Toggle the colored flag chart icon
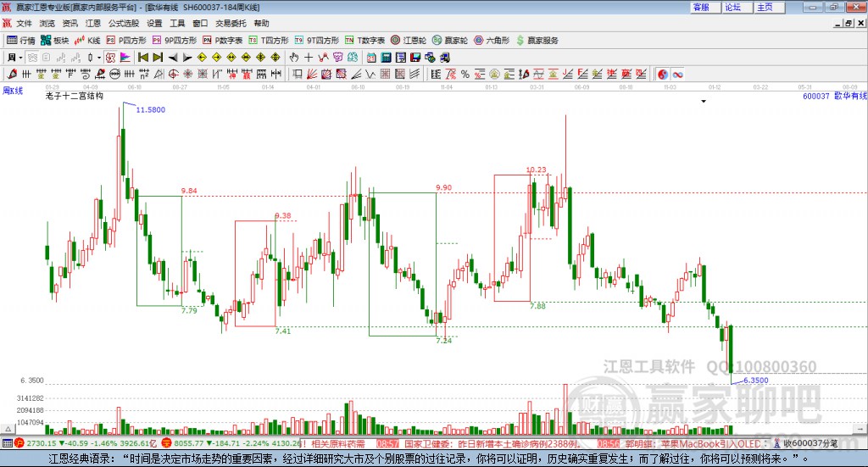Viewport: 868px width, 467px height. click(x=125, y=58)
